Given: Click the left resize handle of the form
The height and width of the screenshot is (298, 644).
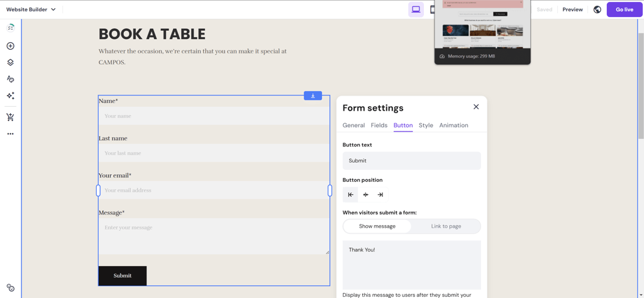Looking at the screenshot, I should (98, 190).
